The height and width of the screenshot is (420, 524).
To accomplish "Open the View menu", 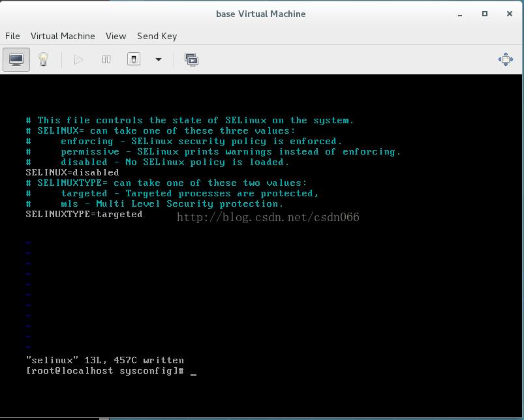I will click(x=116, y=36).
